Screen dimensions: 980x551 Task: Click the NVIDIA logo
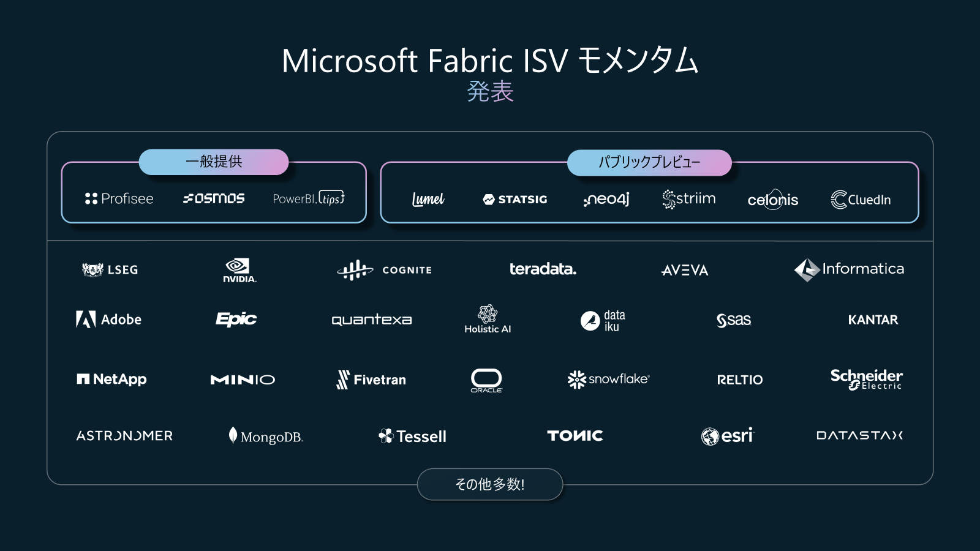(x=239, y=270)
